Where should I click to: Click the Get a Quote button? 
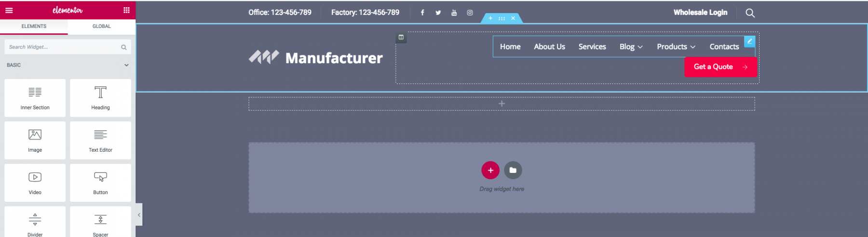720,67
